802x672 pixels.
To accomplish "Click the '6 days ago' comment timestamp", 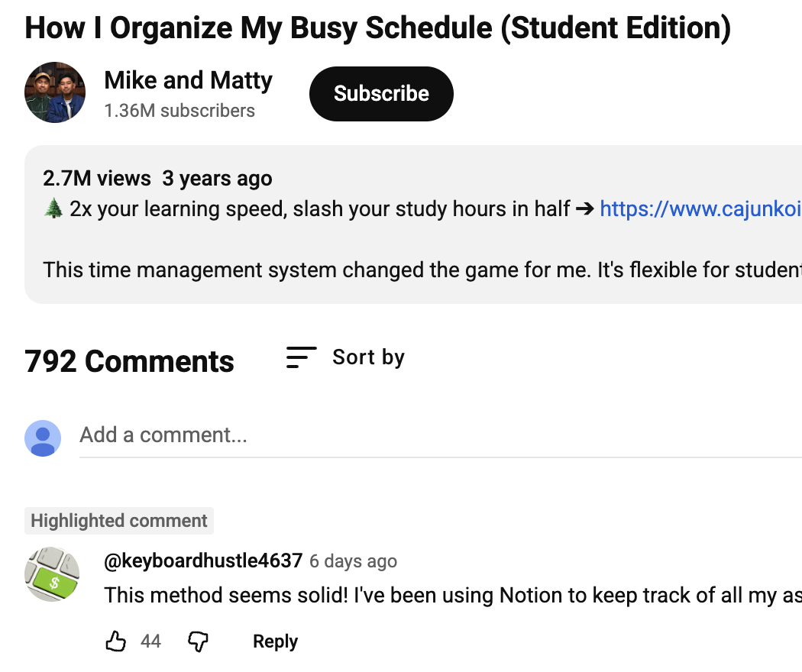I will 353,561.
